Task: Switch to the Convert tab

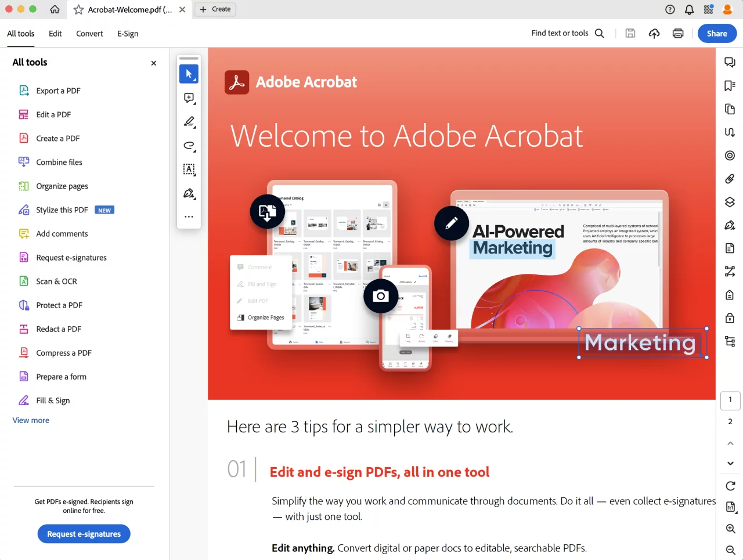Action: [89, 33]
